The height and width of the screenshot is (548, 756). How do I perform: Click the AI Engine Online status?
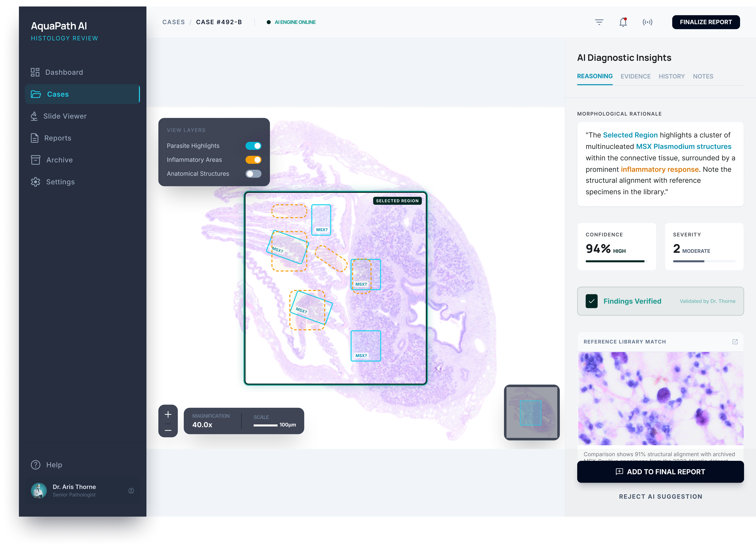coord(291,22)
